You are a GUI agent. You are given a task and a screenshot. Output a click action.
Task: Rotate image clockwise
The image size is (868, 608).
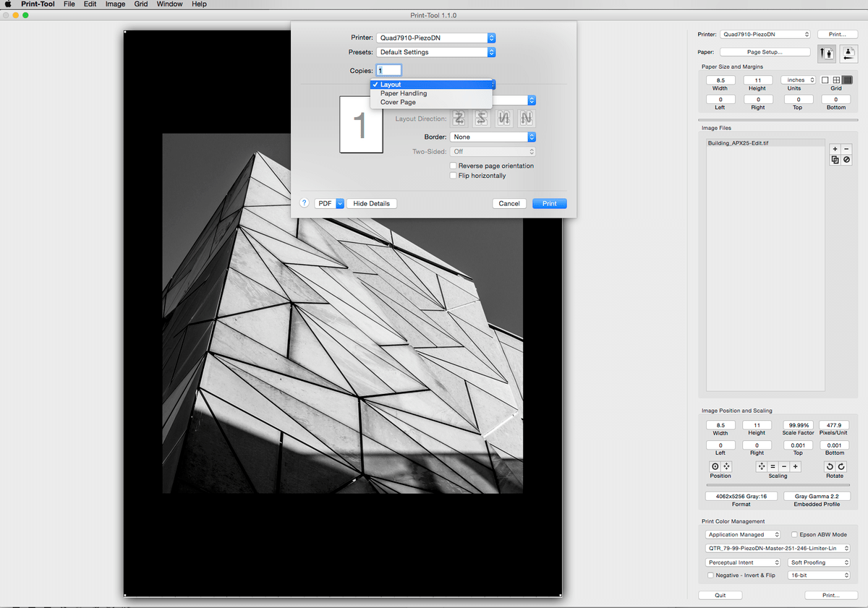point(841,467)
